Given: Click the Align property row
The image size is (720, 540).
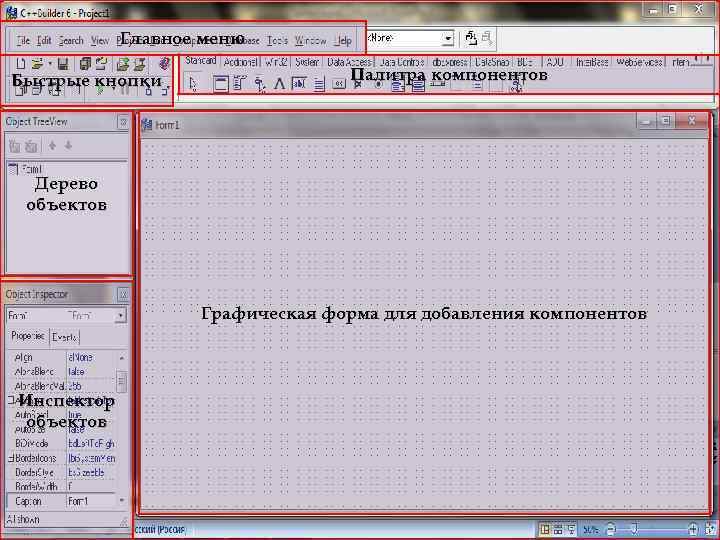Looking at the screenshot, I should click(x=61, y=357).
